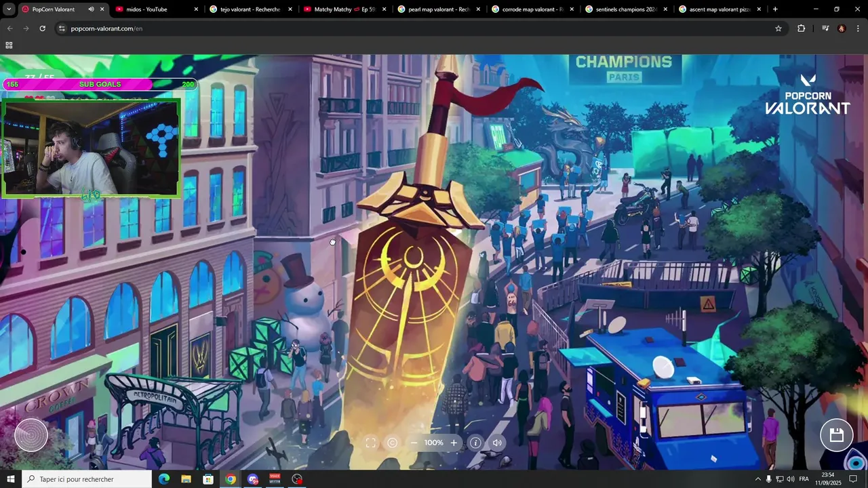Open the Chrome profile avatar
Image resolution: width=868 pixels, height=488 pixels.
[842, 28]
